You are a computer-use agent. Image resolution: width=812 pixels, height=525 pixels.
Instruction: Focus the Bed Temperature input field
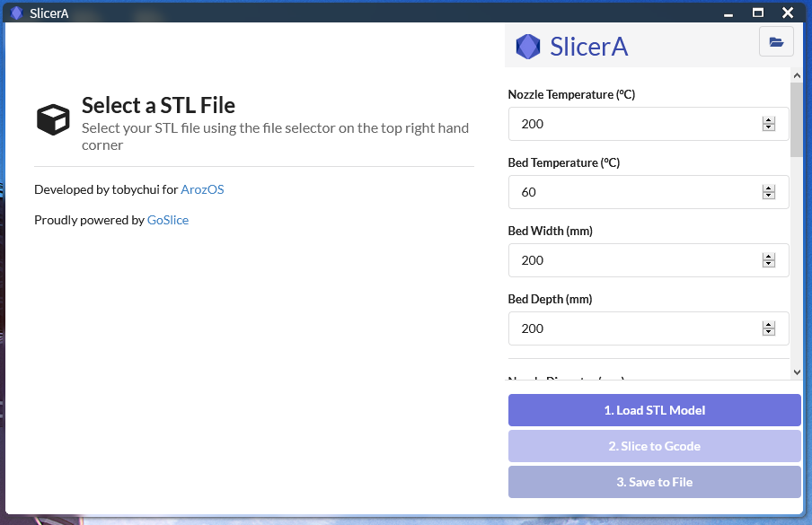coord(649,192)
